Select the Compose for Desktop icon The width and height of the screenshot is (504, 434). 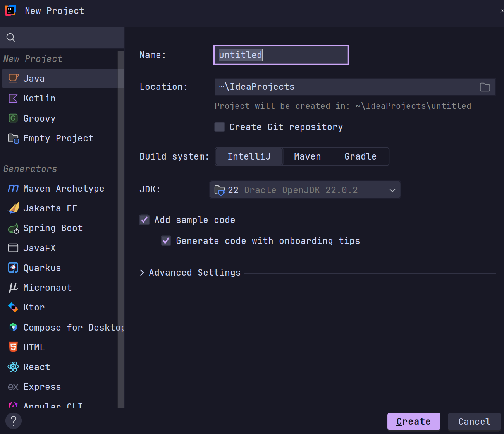click(x=13, y=327)
